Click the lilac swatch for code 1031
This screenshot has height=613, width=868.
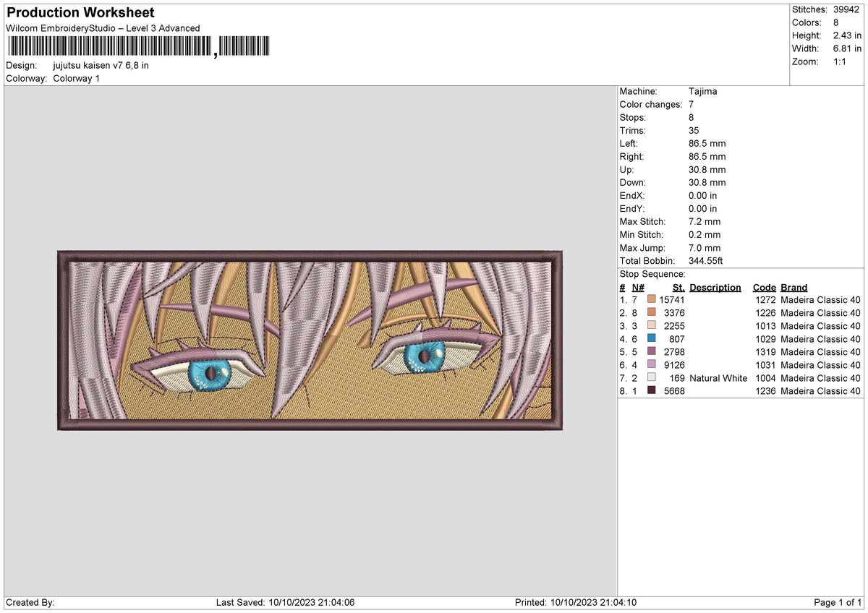652,365
